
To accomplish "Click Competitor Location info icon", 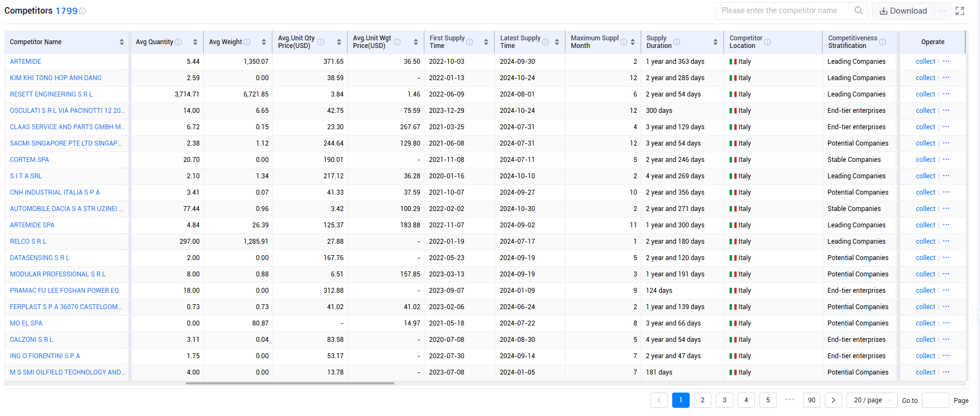I will point(768,42).
